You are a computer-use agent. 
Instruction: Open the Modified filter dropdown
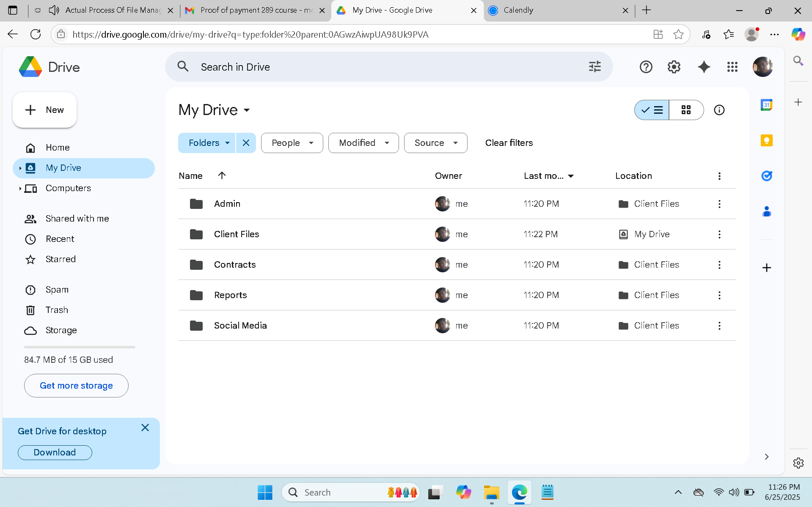363,143
